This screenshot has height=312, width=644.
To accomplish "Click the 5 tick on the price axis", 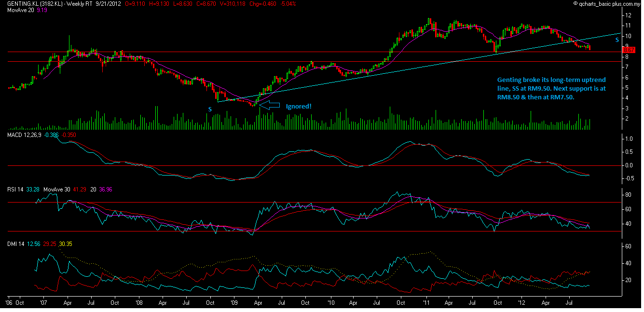I will click(x=628, y=87).
